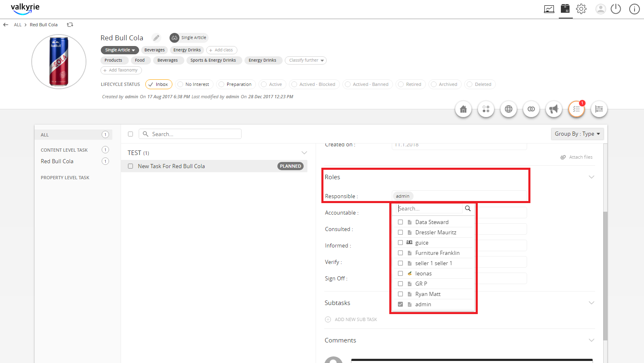Open the content catalog icon in header
The height and width of the screenshot is (363, 644).
point(565,9)
